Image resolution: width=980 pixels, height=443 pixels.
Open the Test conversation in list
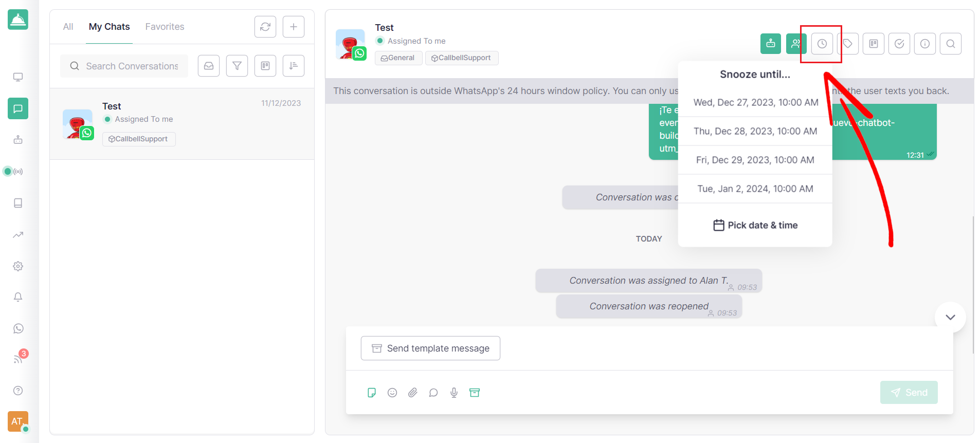[x=182, y=124]
